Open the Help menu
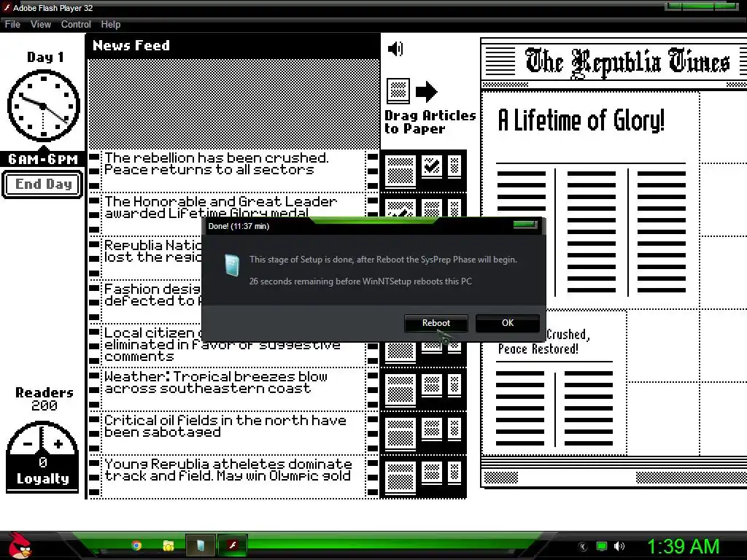747x560 pixels. [x=111, y=24]
